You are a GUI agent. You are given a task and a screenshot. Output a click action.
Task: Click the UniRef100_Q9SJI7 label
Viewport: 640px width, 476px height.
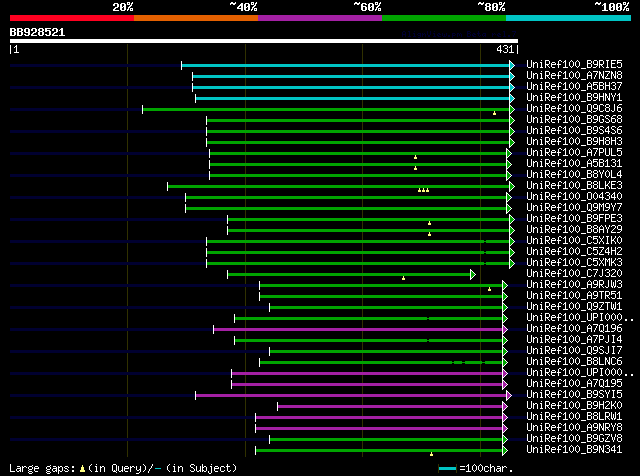click(574, 351)
